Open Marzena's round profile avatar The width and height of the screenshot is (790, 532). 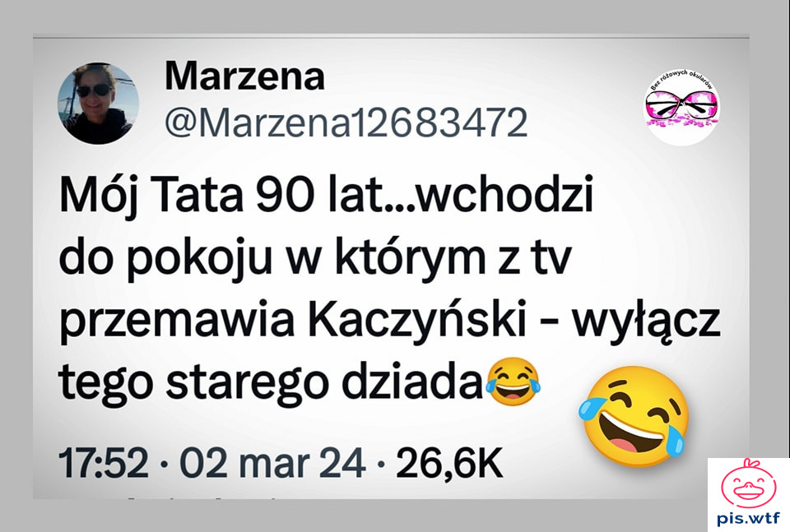98,103
